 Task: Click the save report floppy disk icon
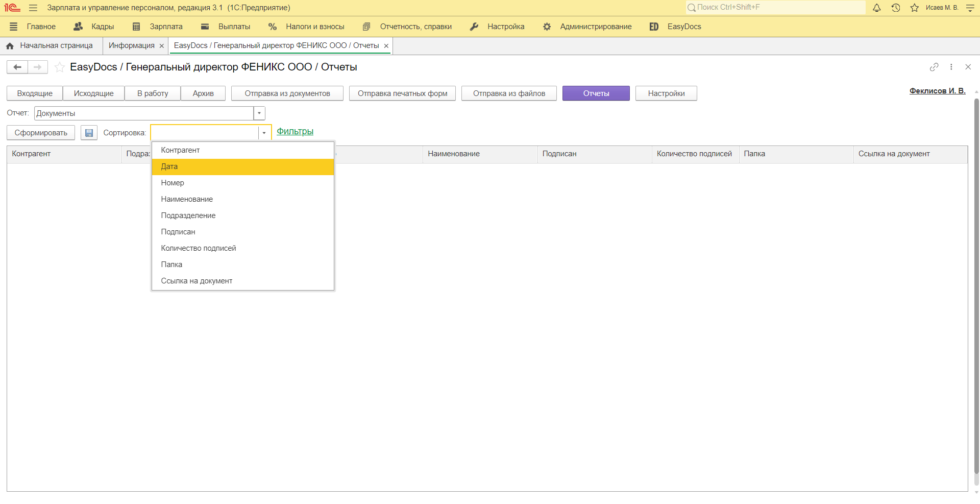point(89,133)
